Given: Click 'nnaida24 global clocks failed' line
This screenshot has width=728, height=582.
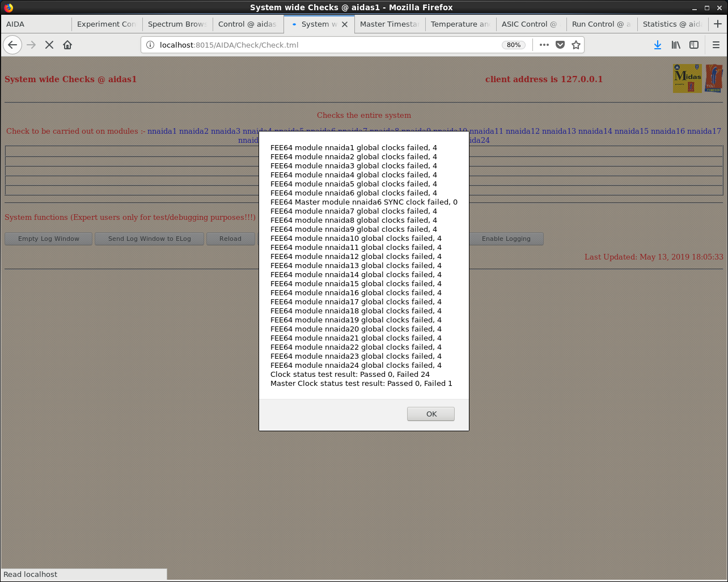Looking at the screenshot, I should pyautogui.click(x=356, y=365).
